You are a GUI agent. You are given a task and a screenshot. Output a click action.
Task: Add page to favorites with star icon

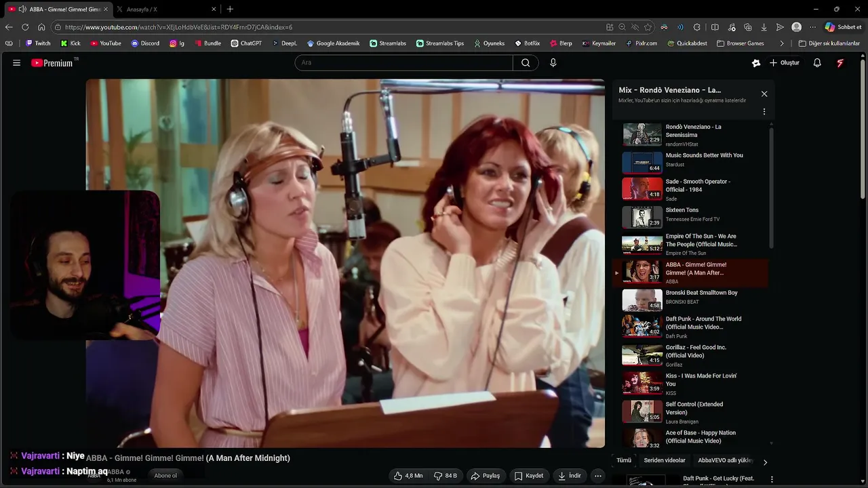tap(648, 27)
